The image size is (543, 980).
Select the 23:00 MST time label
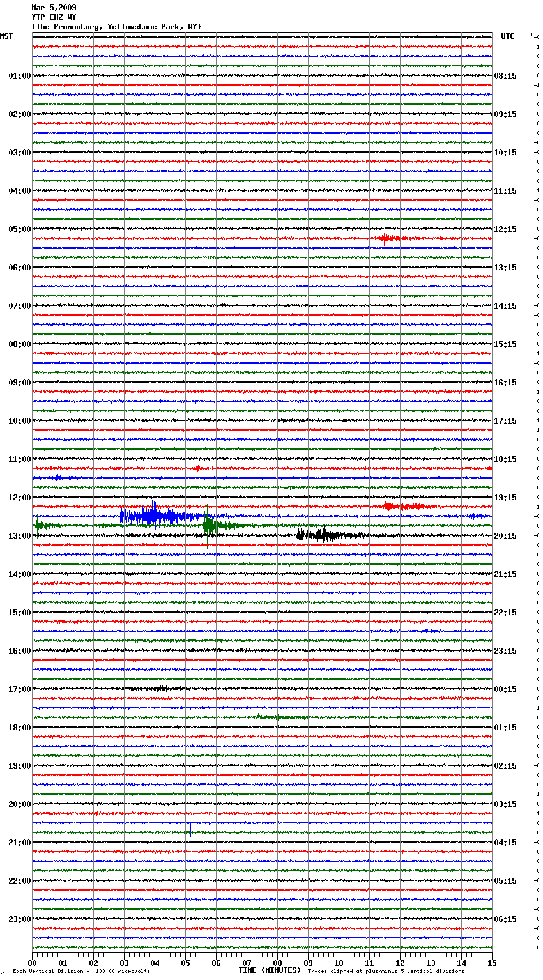(19, 919)
